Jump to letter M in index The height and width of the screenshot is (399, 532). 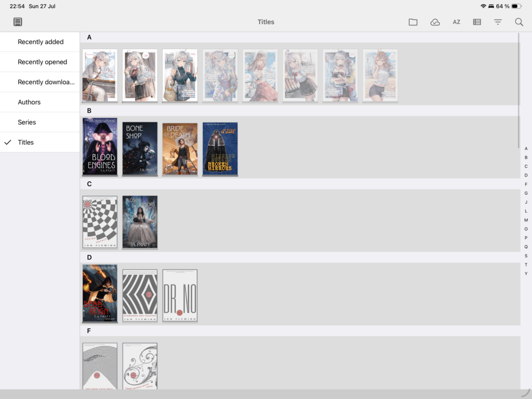(x=526, y=220)
